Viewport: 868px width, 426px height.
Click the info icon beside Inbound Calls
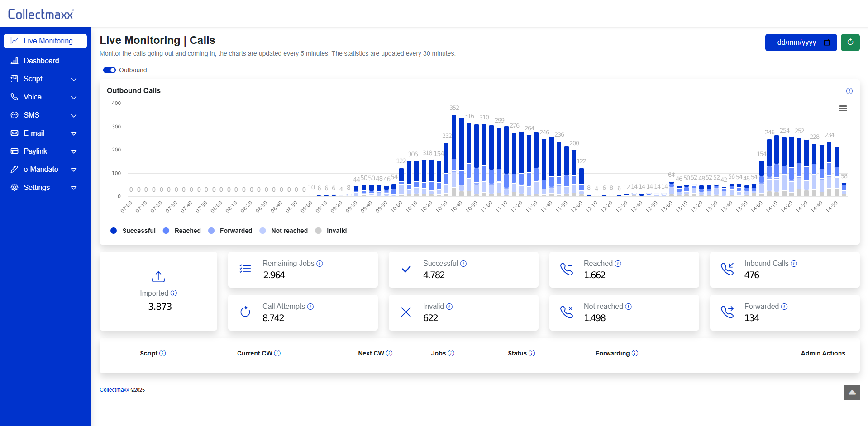tap(794, 264)
